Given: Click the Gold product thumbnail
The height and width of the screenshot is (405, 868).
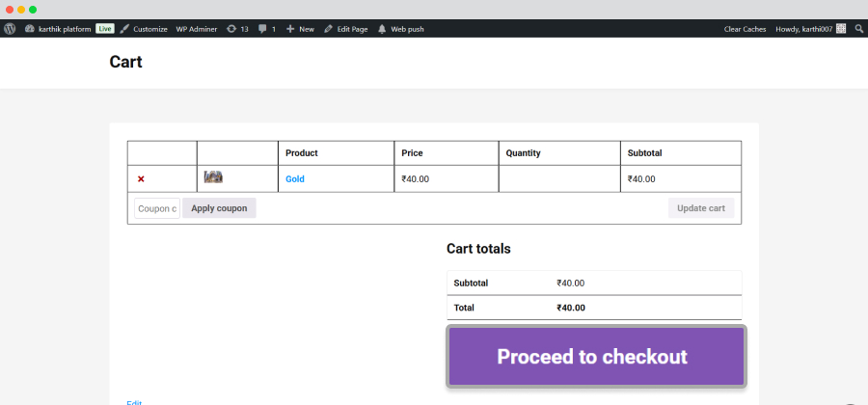Looking at the screenshot, I should coord(213,177).
